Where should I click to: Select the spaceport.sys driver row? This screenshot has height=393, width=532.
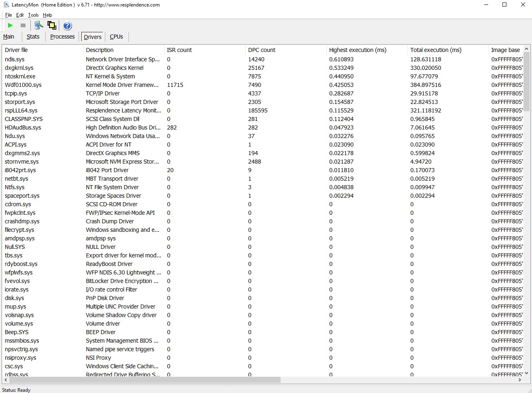coord(263,196)
